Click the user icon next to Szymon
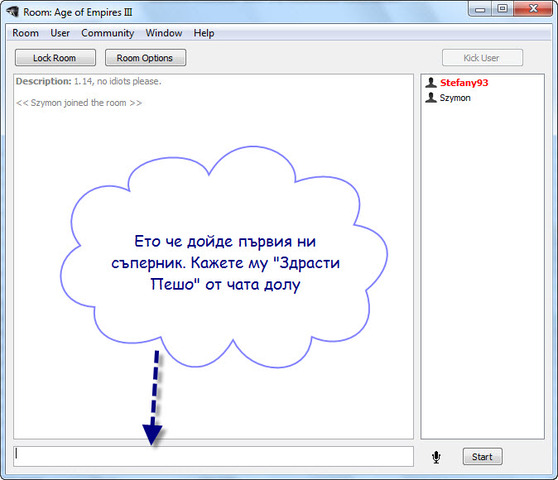The width and height of the screenshot is (558, 480). tap(431, 97)
